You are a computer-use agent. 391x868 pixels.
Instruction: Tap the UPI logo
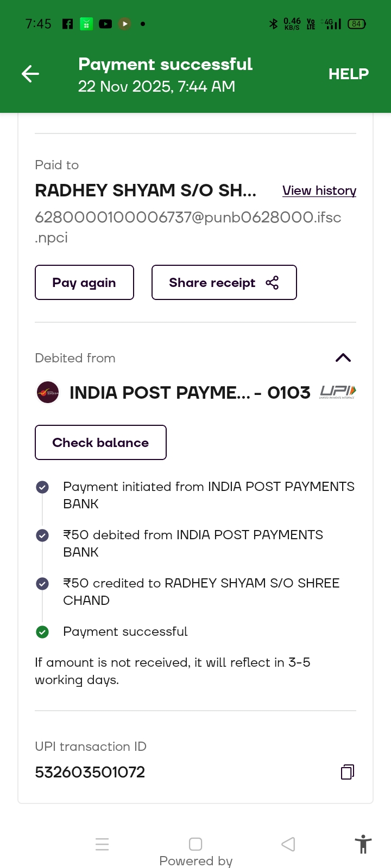click(x=338, y=392)
